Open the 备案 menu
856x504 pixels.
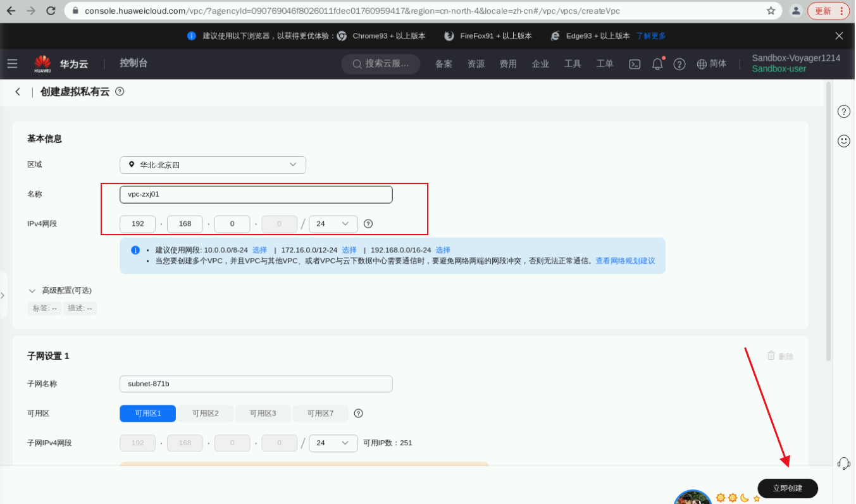tap(444, 64)
